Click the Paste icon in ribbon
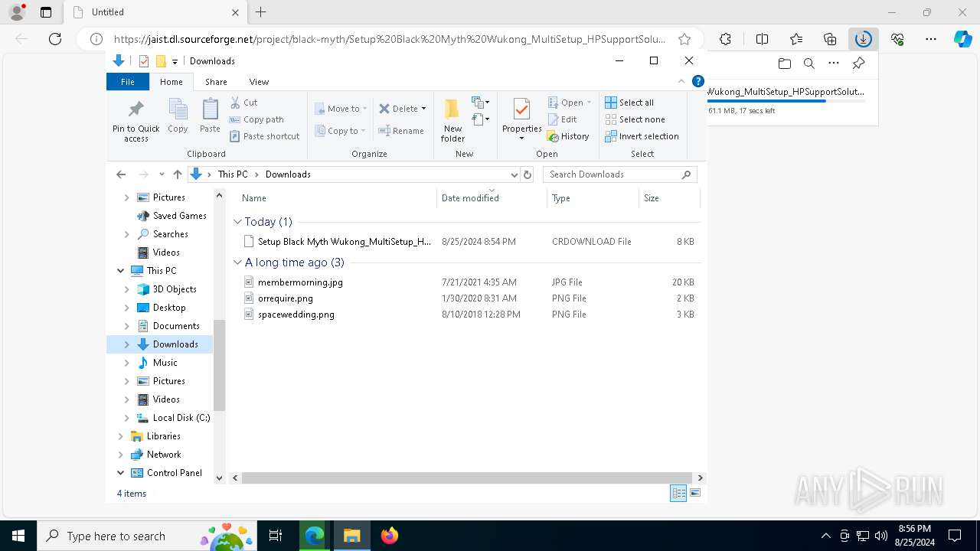The height and width of the screenshot is (551, 980). (210, 109)
